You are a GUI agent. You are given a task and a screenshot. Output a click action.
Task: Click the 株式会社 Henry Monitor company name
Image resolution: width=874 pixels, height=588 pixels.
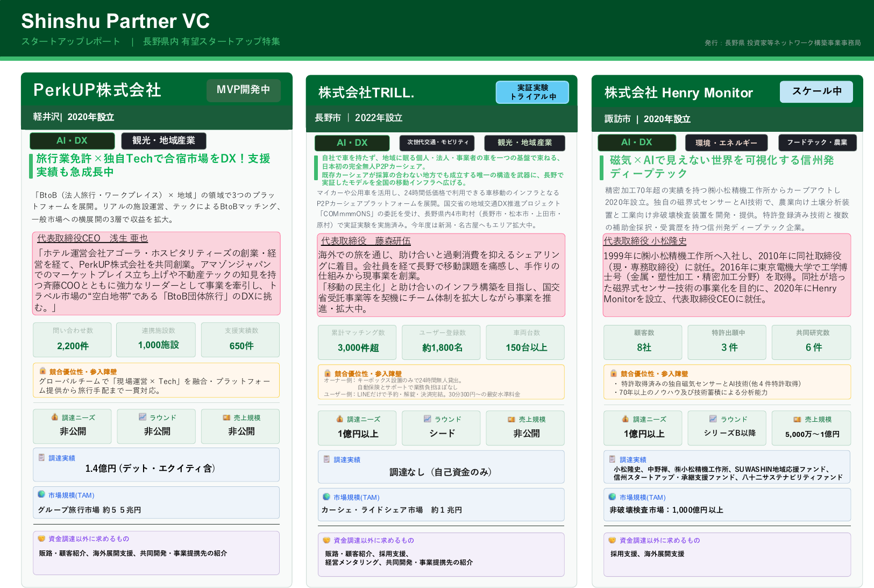coord(679,93)
